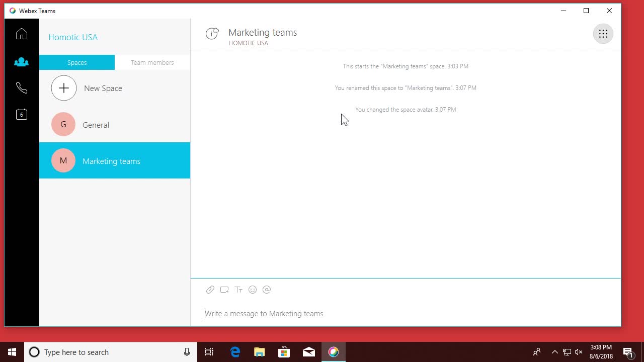Click the 'You changed the space avatar' message
This screenshot has height=362, width=644.
point(406,110)
